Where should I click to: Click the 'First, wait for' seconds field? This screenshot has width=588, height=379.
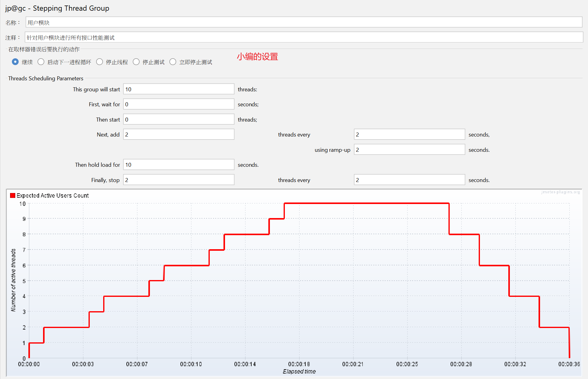click(x=179, y=104)
